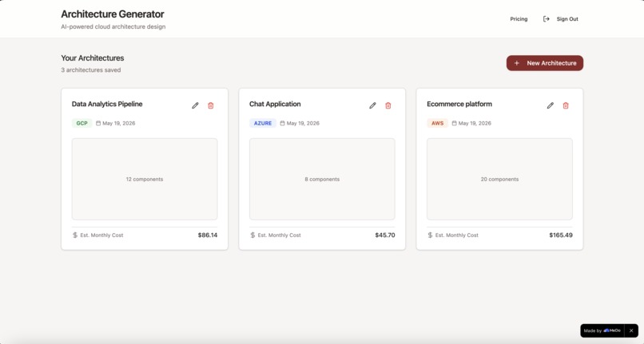
Task: Click the AZURE provider badge
Action: pyautogui.click(x=262, y=123)
